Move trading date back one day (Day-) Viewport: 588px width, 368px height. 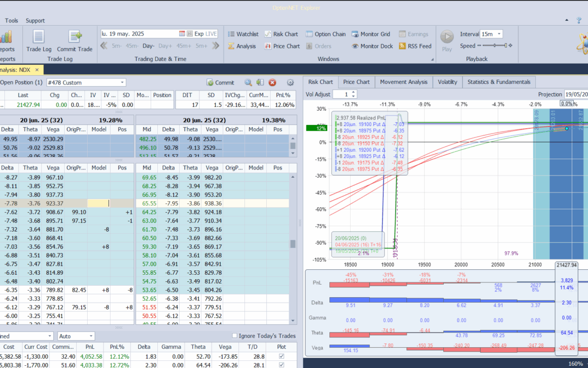point(148,46)
